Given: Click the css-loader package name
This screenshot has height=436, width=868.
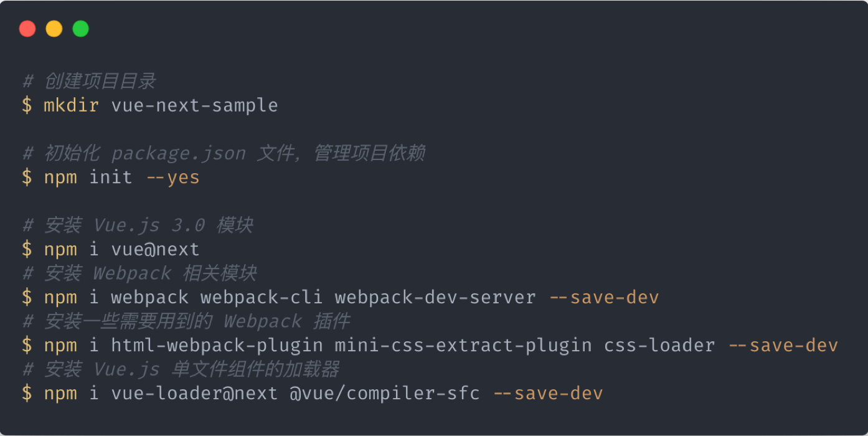Looking at the screenshot, I should (659, 345).
